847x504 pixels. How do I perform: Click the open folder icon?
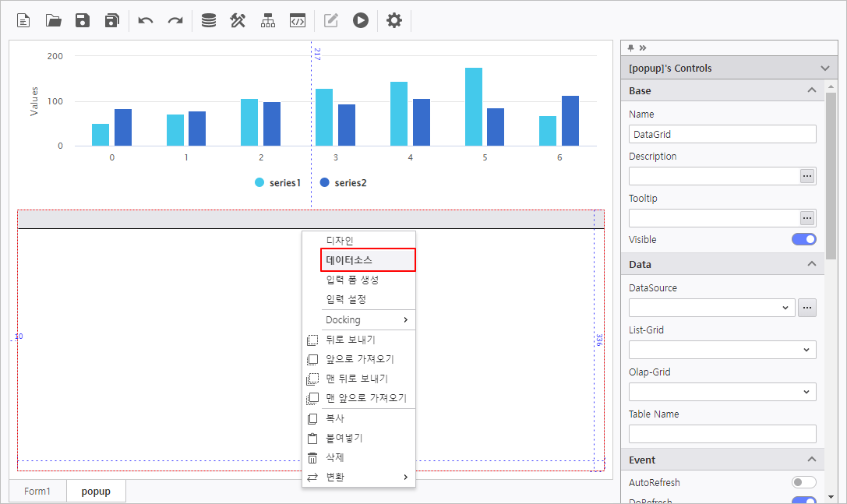[x=53, y=21]
